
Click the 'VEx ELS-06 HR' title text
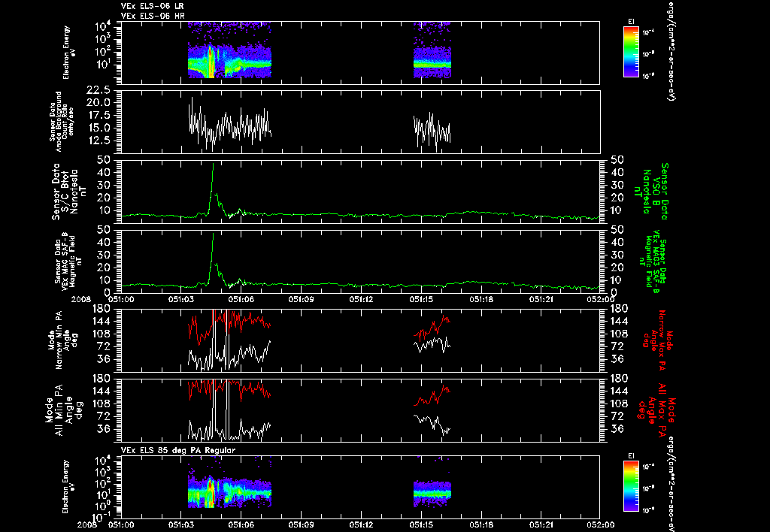pos(152,17)
